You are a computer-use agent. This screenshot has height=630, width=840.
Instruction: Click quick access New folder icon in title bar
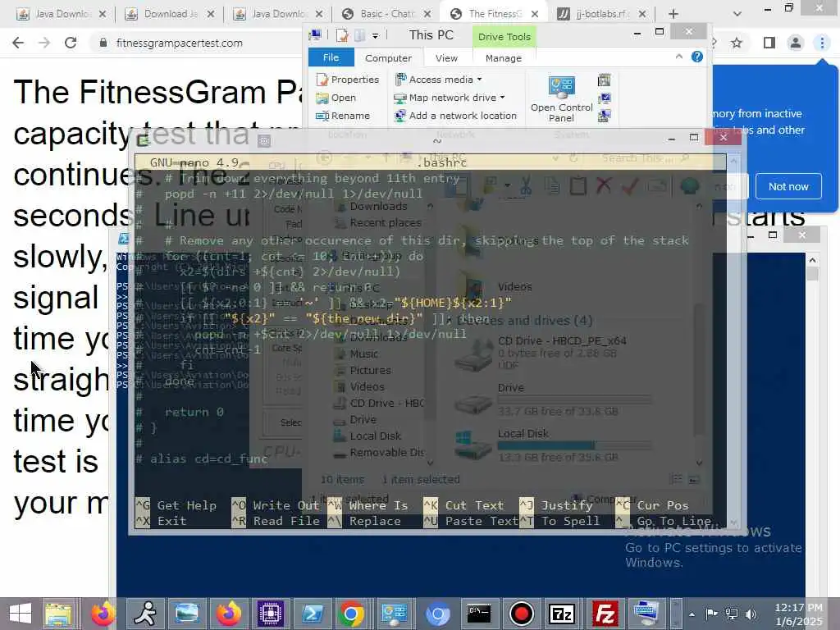pyautogui.click(x=360, y=35)
